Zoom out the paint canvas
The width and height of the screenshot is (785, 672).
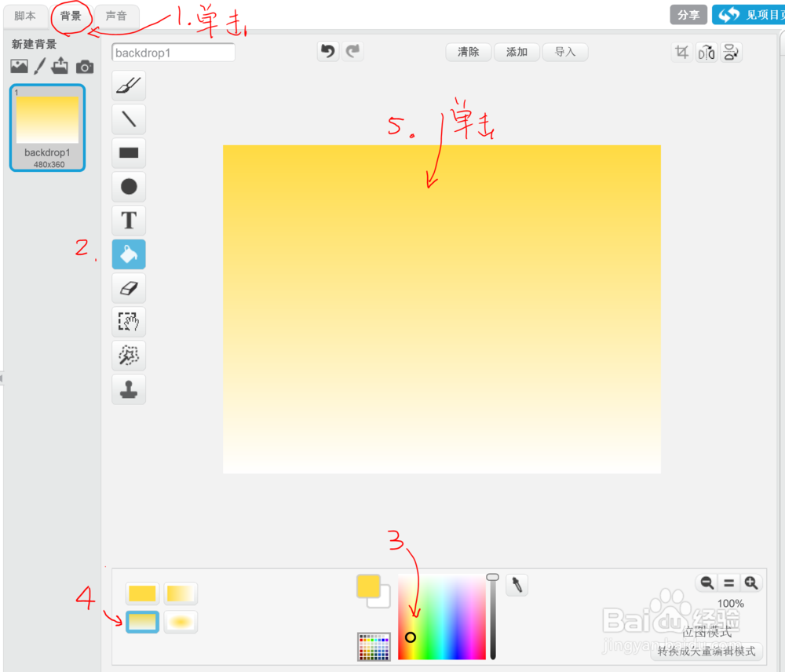[706, 583]
